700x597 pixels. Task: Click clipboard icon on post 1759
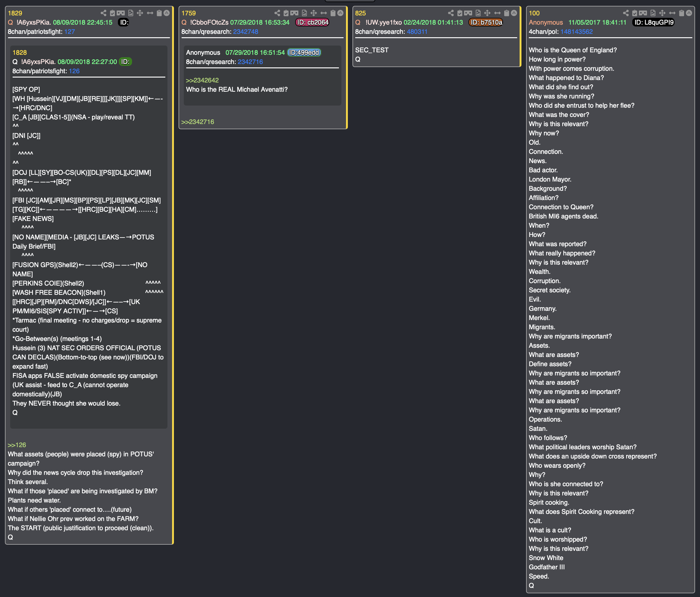point(333,13)
